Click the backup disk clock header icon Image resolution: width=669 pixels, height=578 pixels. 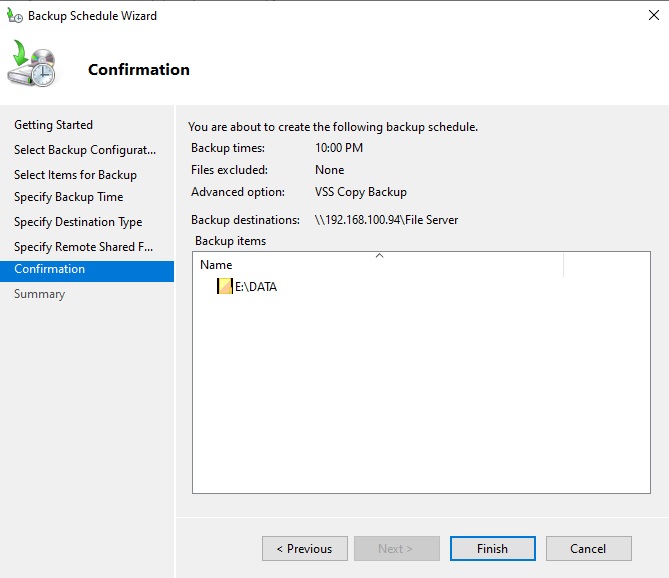(x=35, y=66)
